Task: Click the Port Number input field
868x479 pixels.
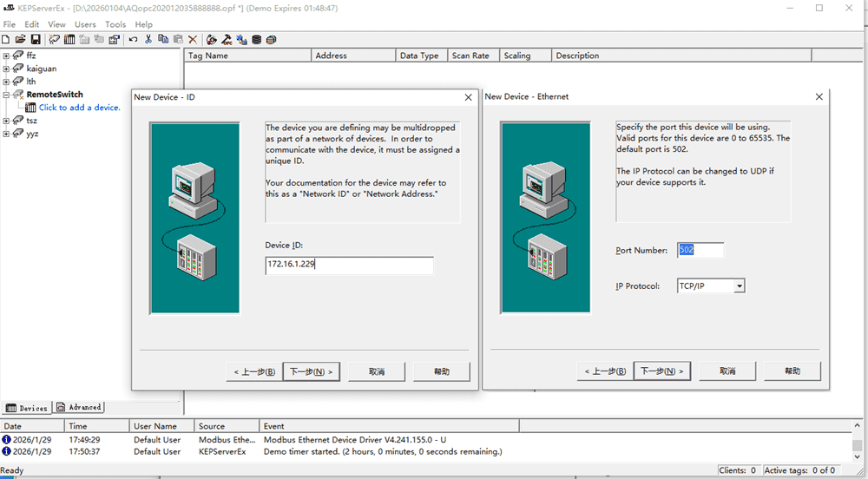Action: (x=700, y=250)
